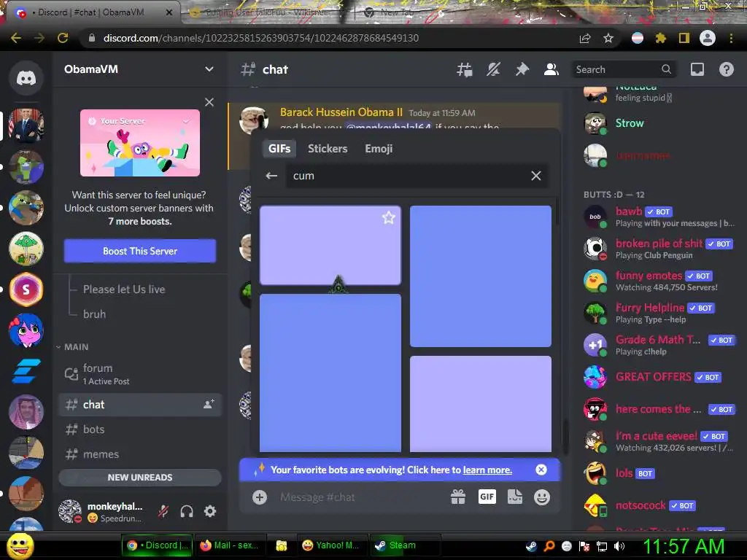747x560 pixels.
Task: Open the Nitro gift icon
Action: [x=458, y=497]
